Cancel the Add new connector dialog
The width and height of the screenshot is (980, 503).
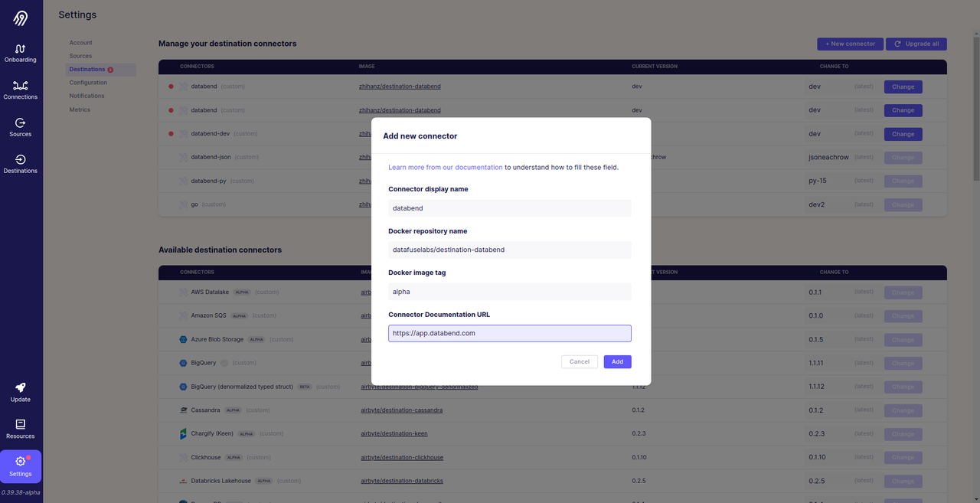click(x=579, y=361)
